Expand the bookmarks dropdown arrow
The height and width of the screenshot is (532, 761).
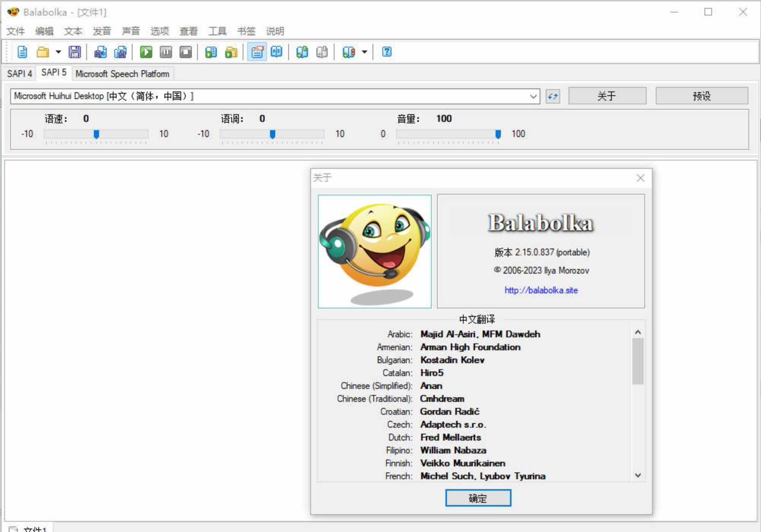[x=365, y=52]
